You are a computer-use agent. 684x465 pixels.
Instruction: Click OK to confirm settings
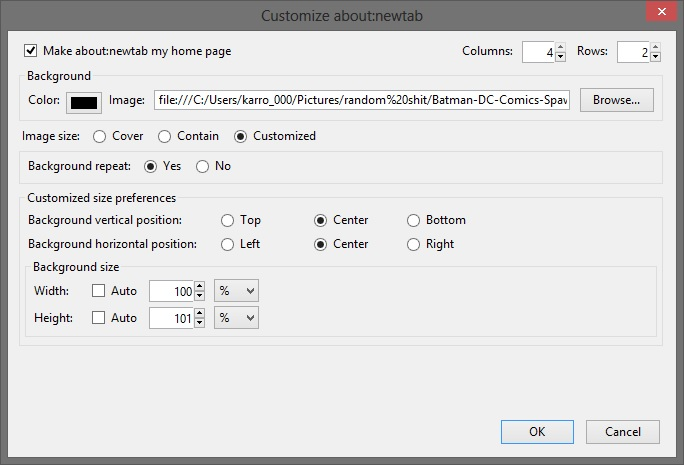tap(537, 432)
